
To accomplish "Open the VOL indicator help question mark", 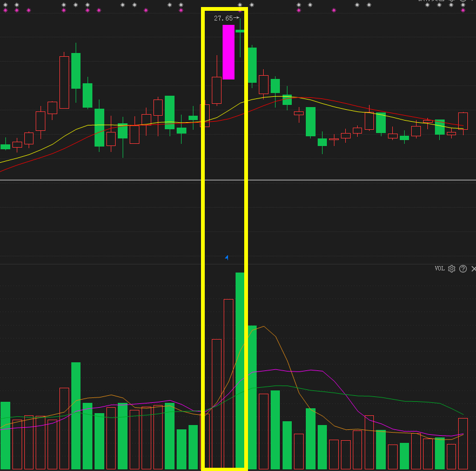I will tap(463, 269).
